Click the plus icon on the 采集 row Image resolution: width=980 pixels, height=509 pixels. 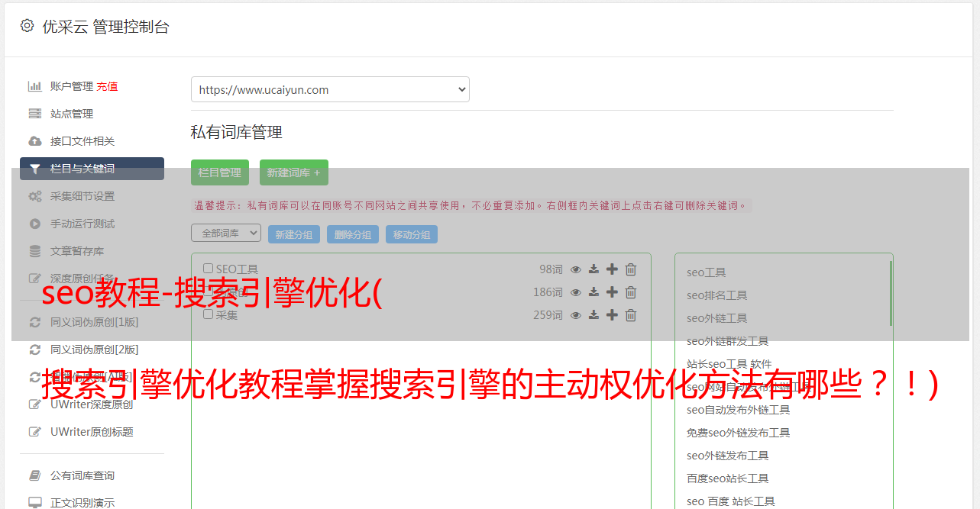(x=612, y=315)
